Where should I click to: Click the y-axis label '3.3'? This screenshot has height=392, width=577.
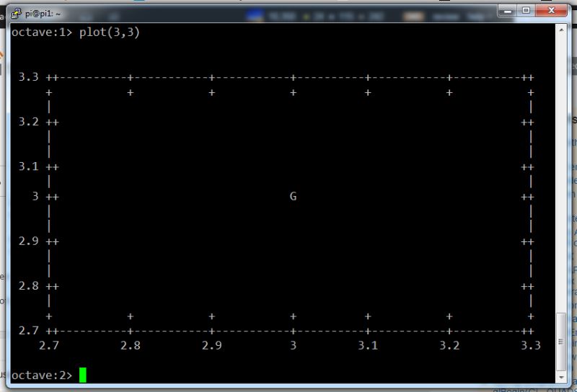pyautogui.click(x=29, y=77)
